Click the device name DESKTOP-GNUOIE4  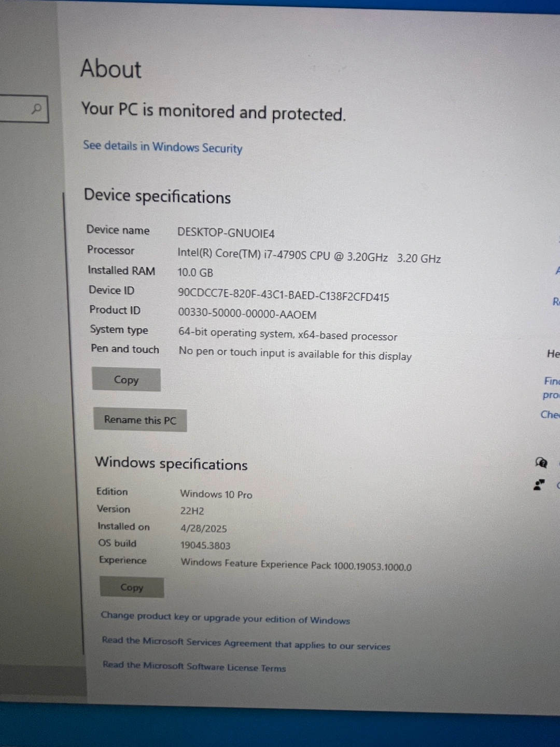click(x=226, y=233)
